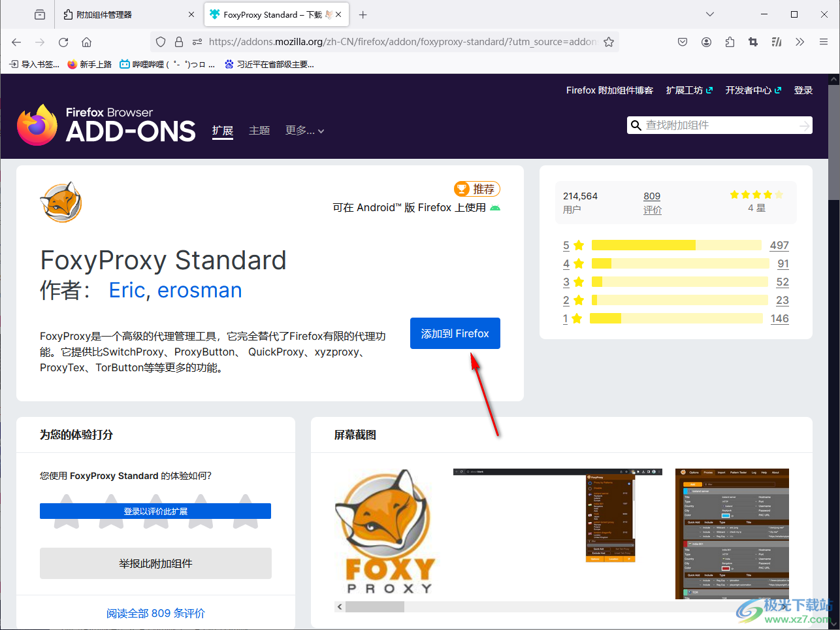Focus the 查找附加组件 search field
This screenshot has height=630, width=840.
click(720, 125)
